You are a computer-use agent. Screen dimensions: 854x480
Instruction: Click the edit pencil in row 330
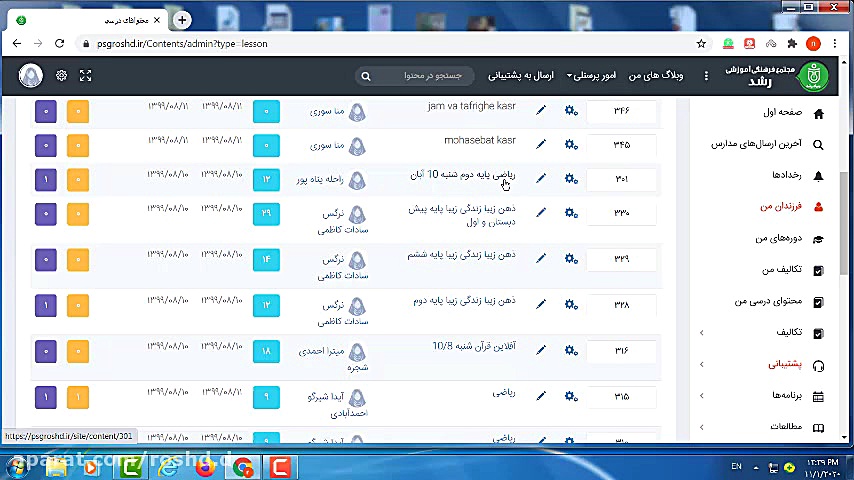click(541, 213)
